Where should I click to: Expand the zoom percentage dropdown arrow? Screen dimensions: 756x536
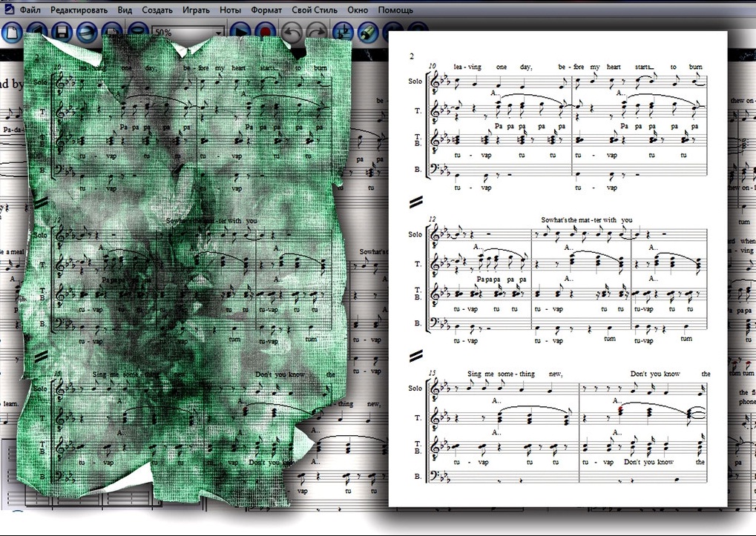(x=218, y=33)
